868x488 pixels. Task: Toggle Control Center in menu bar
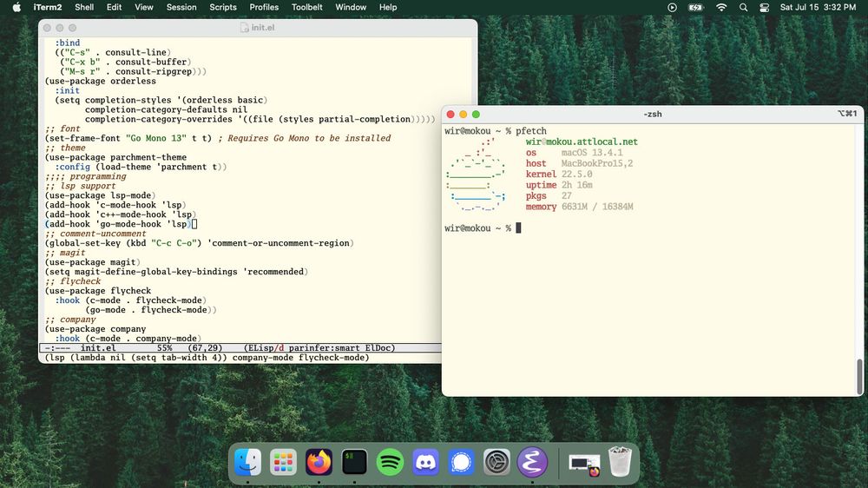pyautogui.click(x=765, y=7)
